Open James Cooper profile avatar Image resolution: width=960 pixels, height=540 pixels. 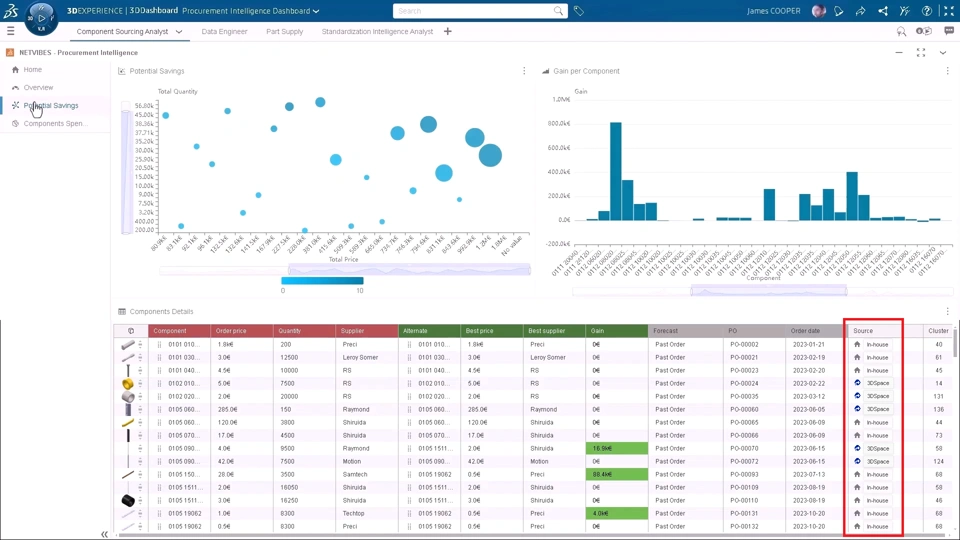[819, 10]
